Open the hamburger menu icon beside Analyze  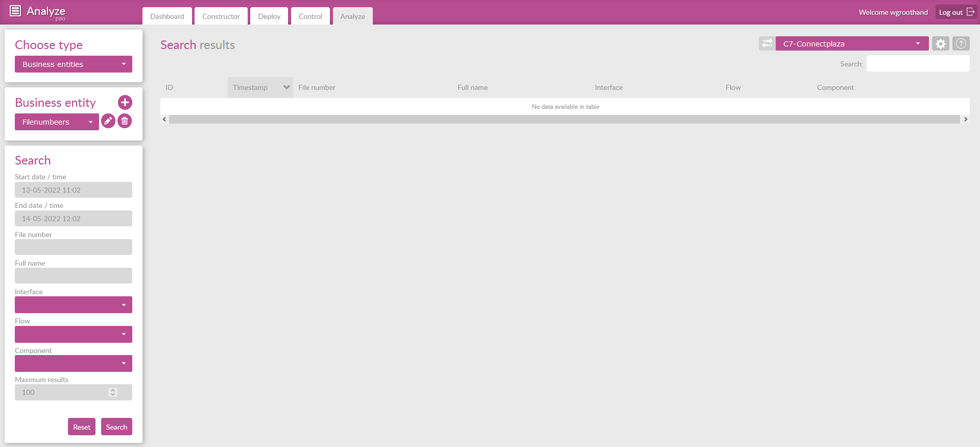coord(15,11)
